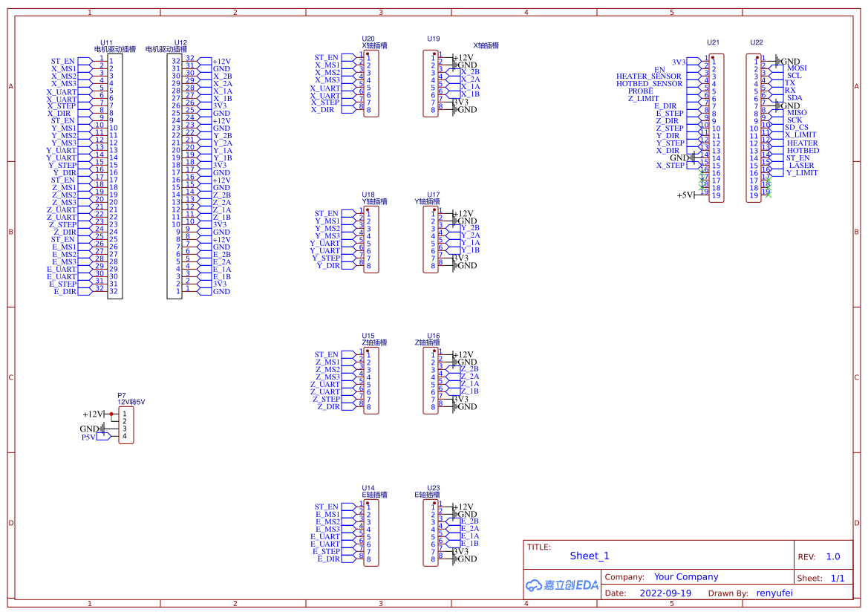Image resolution: width=868 pixels, height=615 pixels.
Task: Select the Sheet_1 title text
Action: point(590,556)
